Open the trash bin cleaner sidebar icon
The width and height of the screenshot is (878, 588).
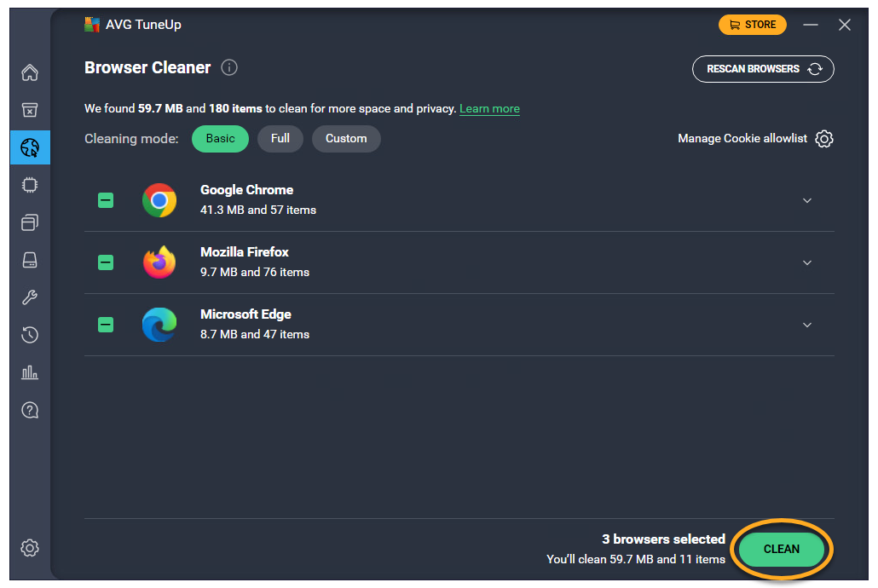tap(30, 110)
